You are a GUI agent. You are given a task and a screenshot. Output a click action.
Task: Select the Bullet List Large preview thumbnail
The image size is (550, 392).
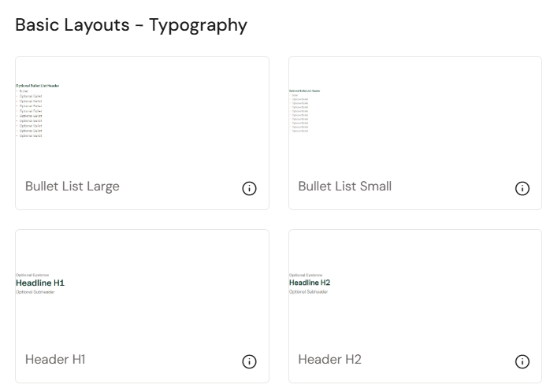click(x=142, y=111)
